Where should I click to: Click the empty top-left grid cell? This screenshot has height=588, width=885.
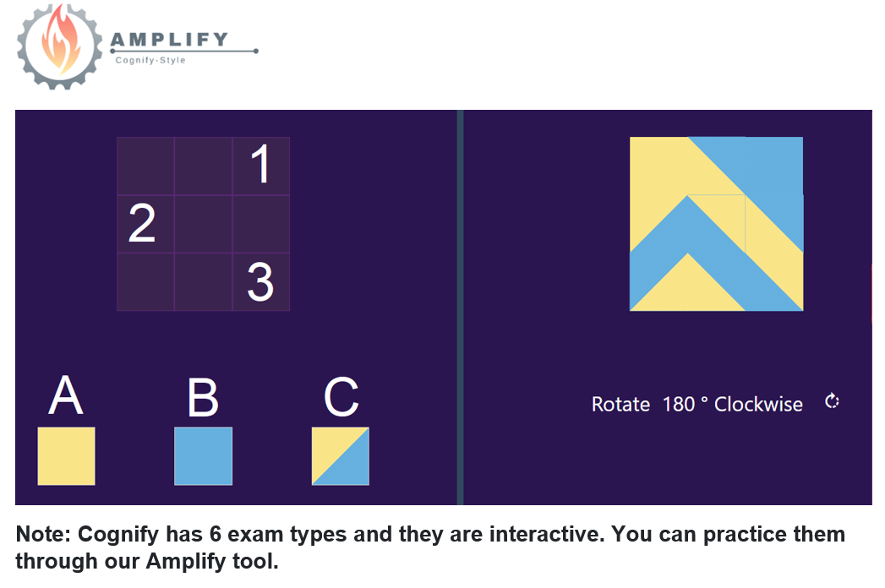[x=145, y=166]
